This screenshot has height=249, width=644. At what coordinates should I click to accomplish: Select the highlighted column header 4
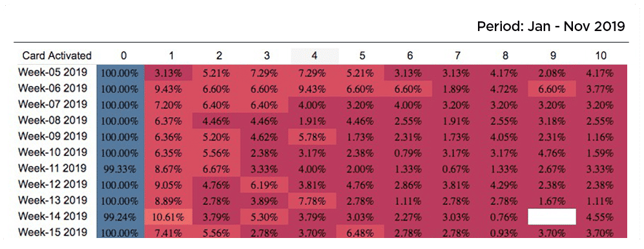pos(315,56)
